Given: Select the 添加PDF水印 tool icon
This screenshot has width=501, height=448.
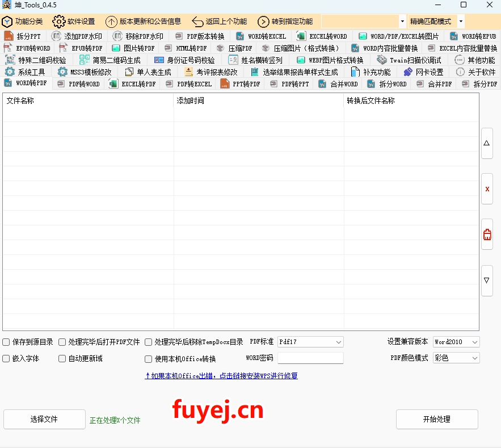Looking at the screenshot, I should tap(56, 36).
